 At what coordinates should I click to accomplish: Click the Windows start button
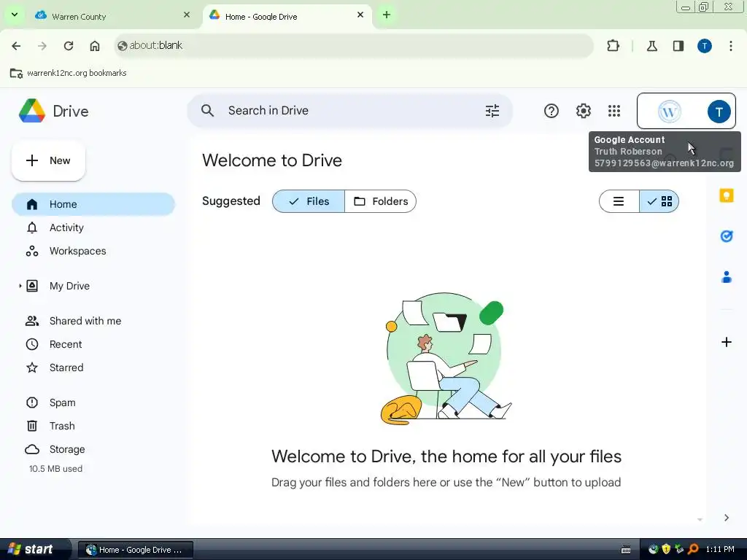pos(34,550)
